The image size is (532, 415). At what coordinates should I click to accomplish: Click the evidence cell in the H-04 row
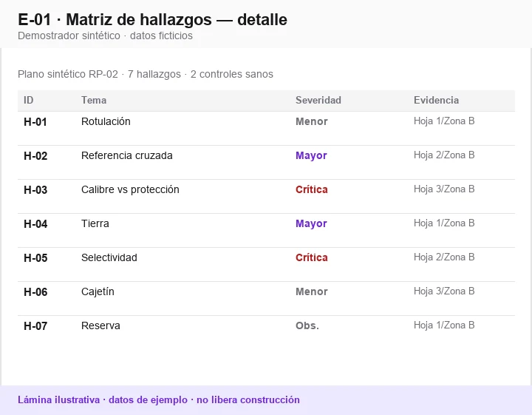point(444,223)
